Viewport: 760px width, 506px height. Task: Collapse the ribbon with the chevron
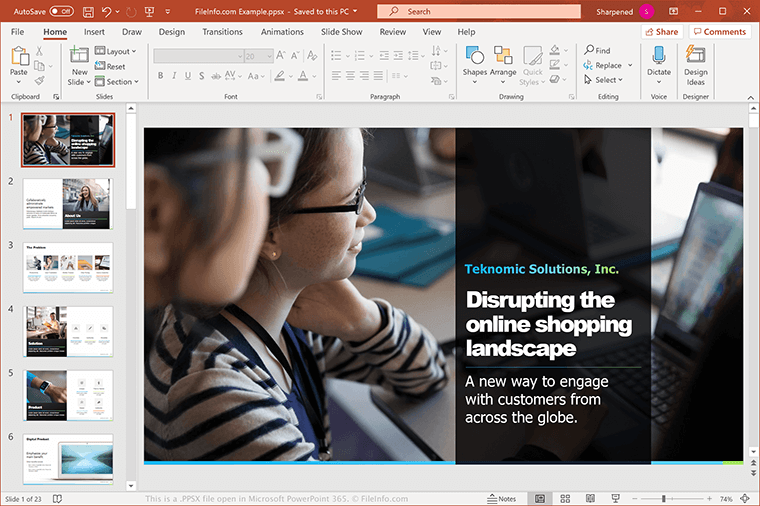750,97
